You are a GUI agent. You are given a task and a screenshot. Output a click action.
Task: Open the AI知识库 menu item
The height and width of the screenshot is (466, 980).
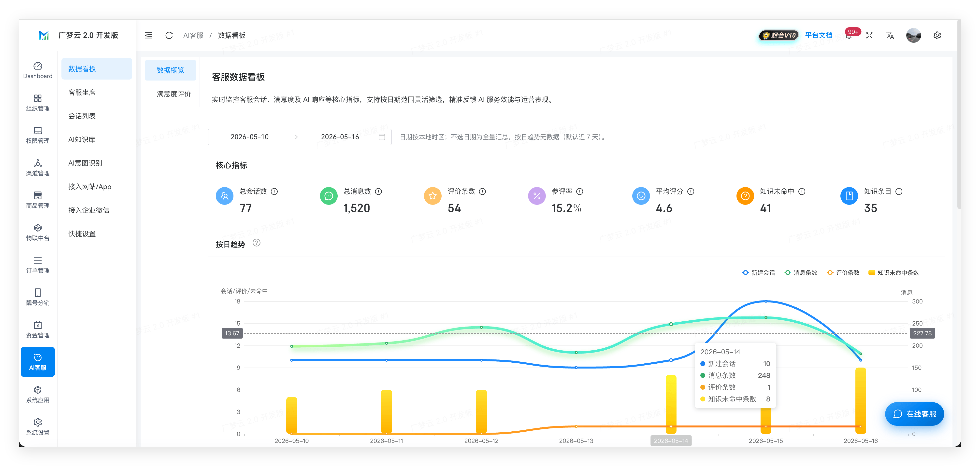click(97, 139)
